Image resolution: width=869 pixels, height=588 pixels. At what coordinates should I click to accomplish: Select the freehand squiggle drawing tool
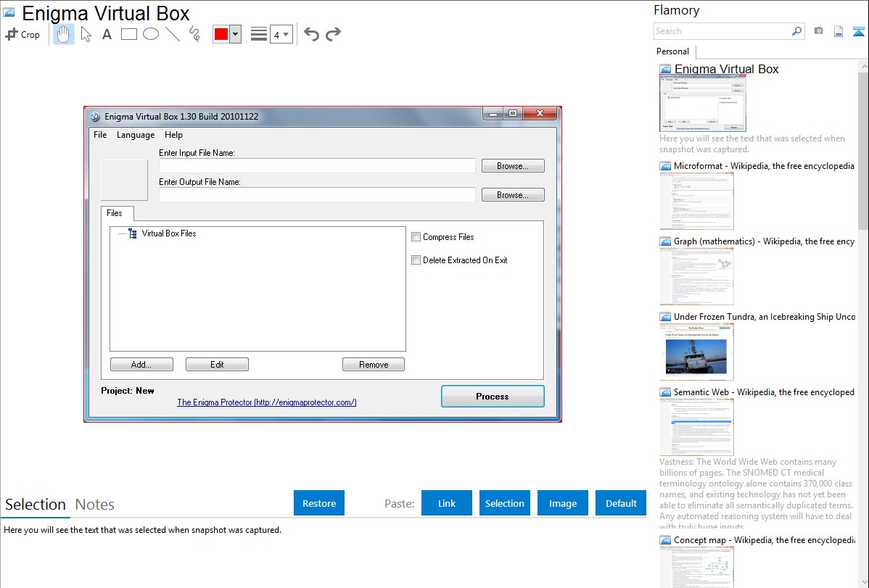pyautogui.click(x=194, y=34)
